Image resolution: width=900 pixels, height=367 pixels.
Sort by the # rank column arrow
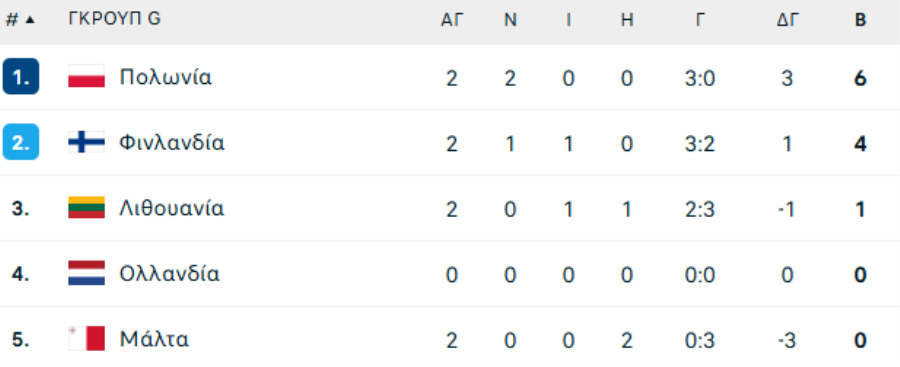tap(30, 20)
